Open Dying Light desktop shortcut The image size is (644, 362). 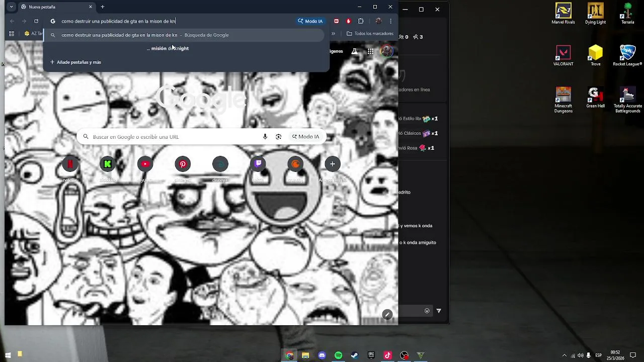595,14
